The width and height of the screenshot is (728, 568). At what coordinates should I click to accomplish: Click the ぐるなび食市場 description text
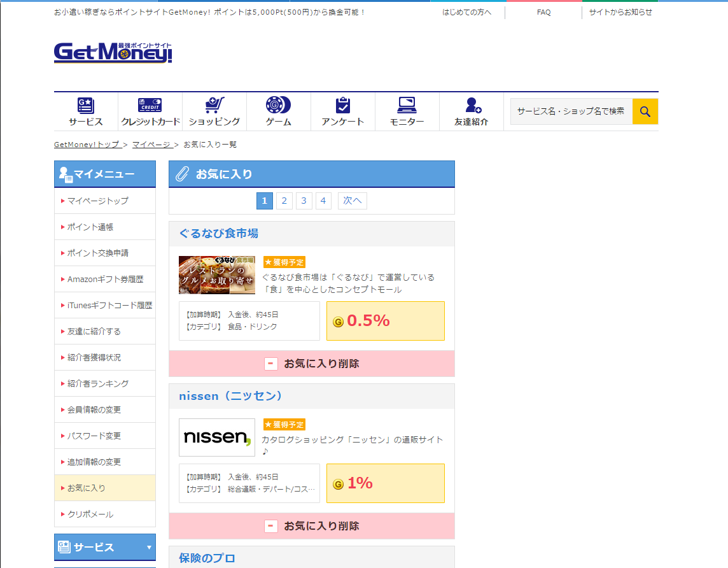348,283
